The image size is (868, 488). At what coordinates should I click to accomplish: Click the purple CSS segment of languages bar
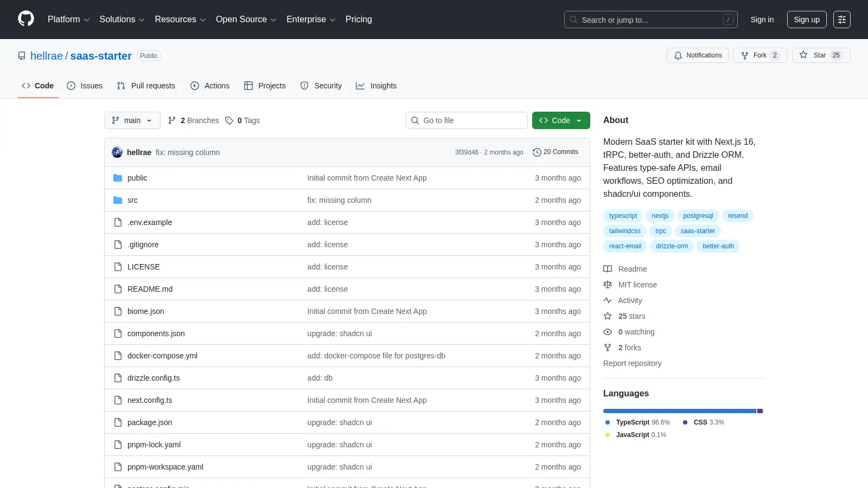point(760,411)
